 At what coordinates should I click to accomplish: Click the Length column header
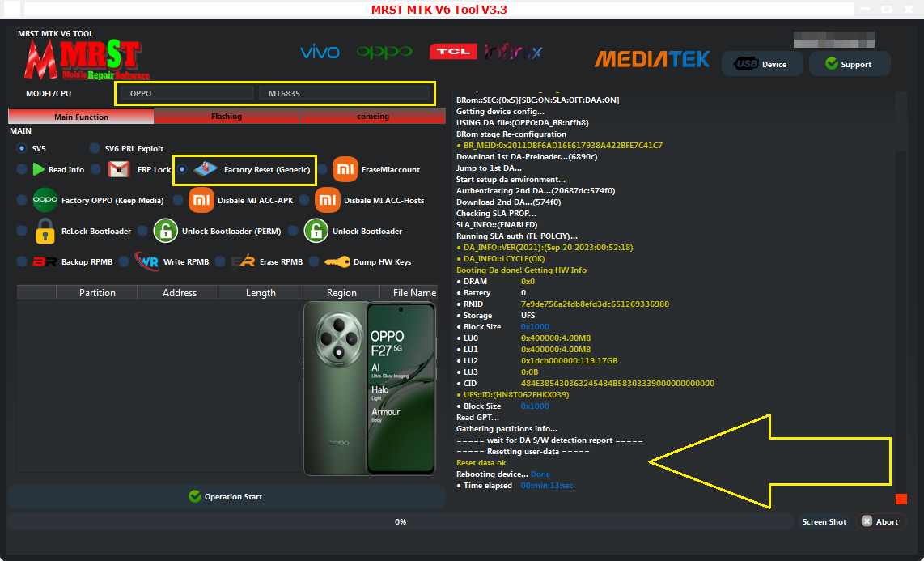[261, 293]
